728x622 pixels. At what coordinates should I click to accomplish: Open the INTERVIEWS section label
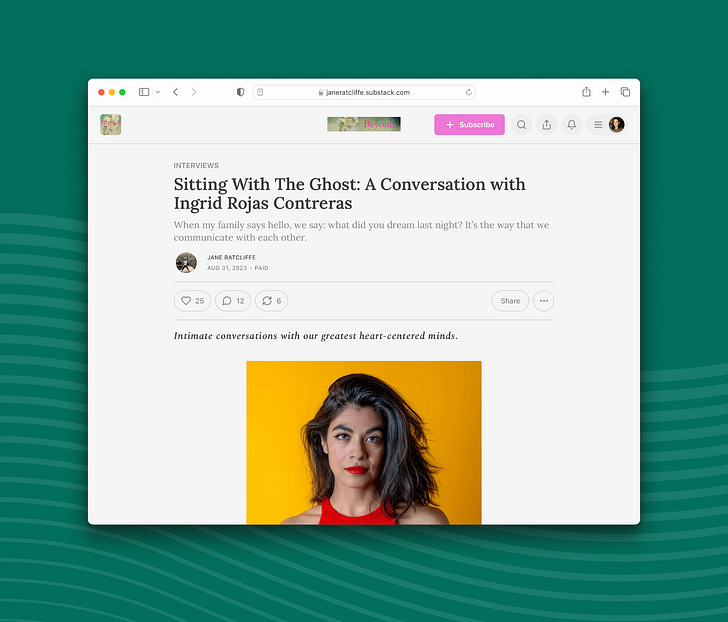196,165
